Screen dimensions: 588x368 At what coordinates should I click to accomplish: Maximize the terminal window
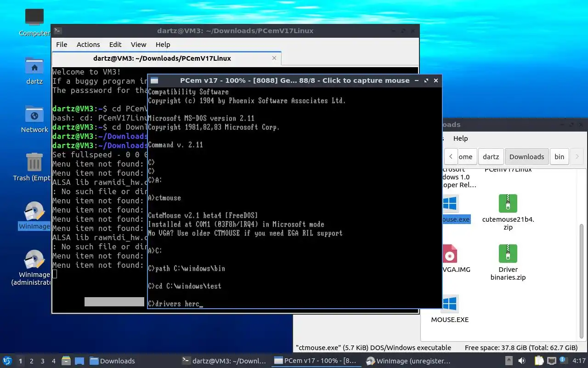(x=403, y=31)
